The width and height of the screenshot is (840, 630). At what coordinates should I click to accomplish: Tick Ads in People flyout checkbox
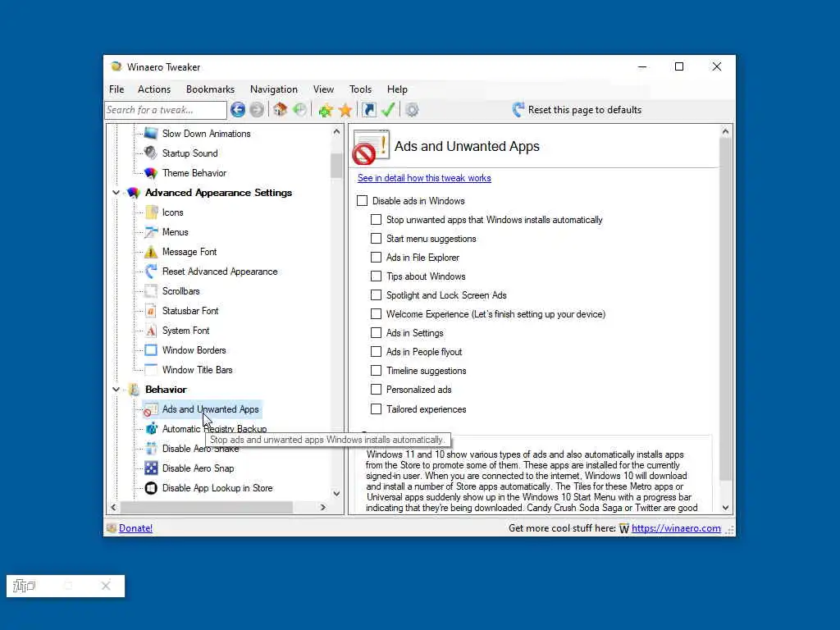[x=376, y=351]
